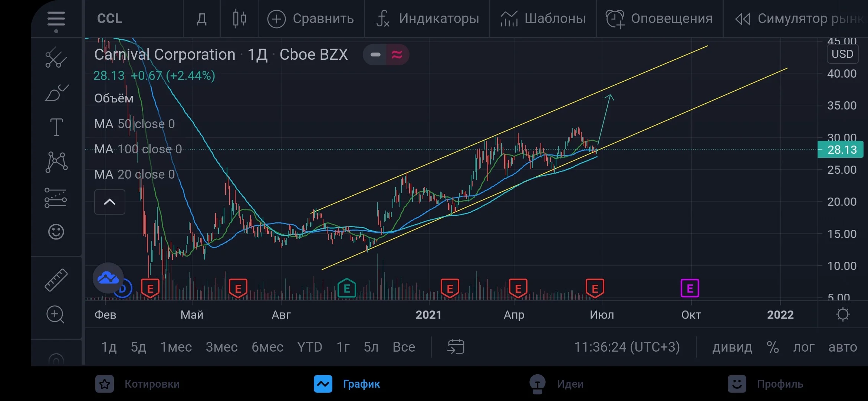Create alert via 'Оповещения'
Viewport: 868px width, 401px height.
[659, 19]
